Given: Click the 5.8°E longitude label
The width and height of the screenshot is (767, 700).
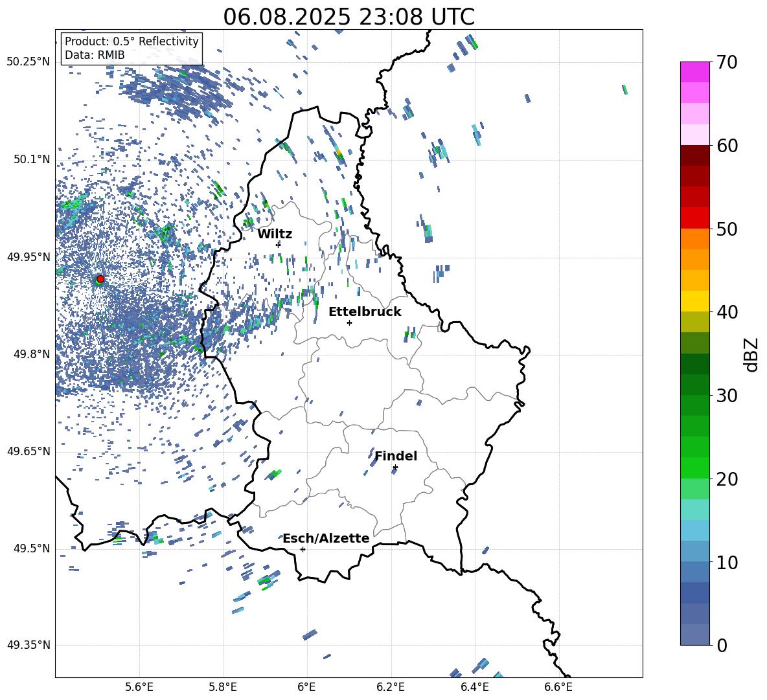Looking at the screenshot, I should [x=223, y=687].
